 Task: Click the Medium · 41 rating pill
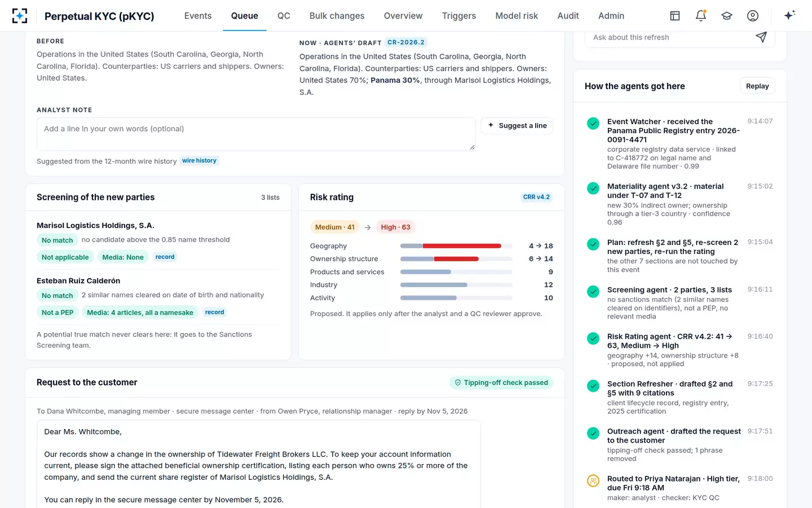point(335,227)
